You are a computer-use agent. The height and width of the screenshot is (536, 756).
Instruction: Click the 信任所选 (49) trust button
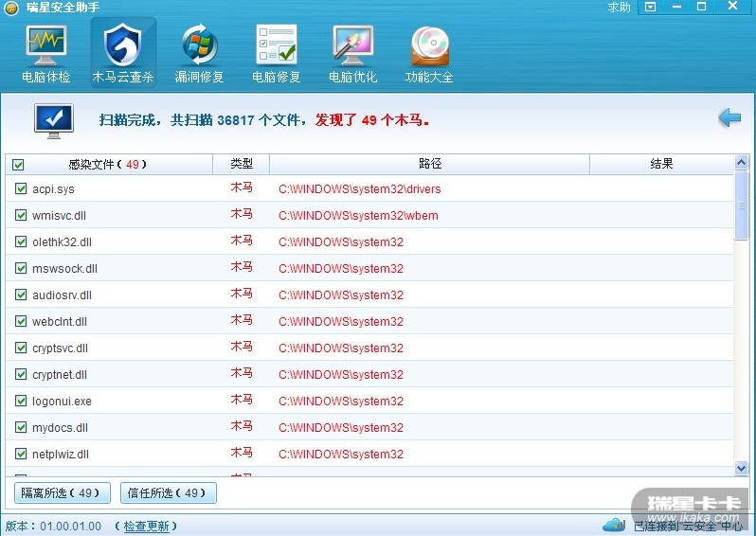click(169, 493)
